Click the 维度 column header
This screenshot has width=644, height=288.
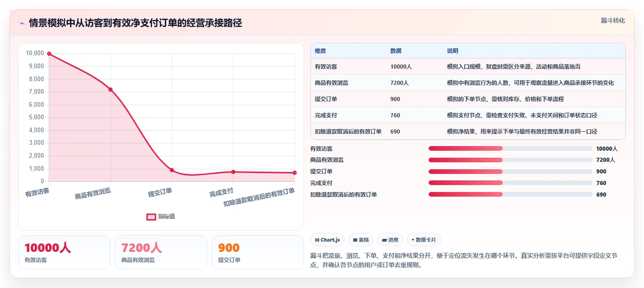(320, 51)
